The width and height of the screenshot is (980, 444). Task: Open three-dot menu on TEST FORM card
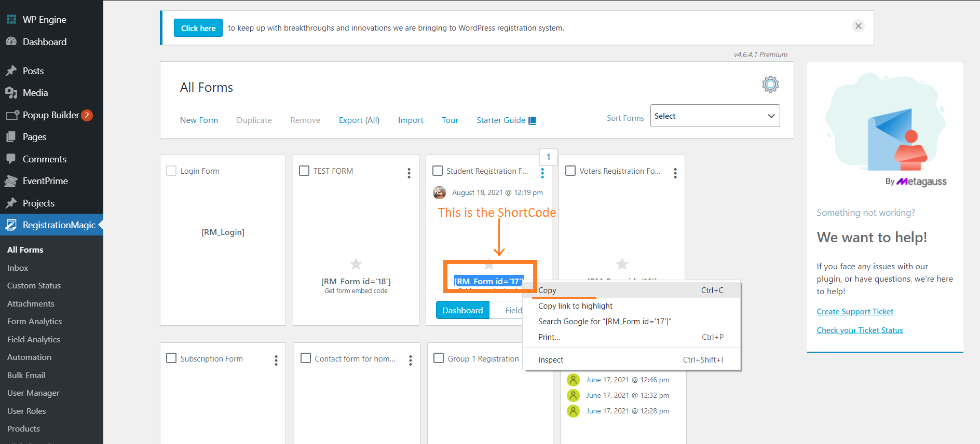pos(409,173)
